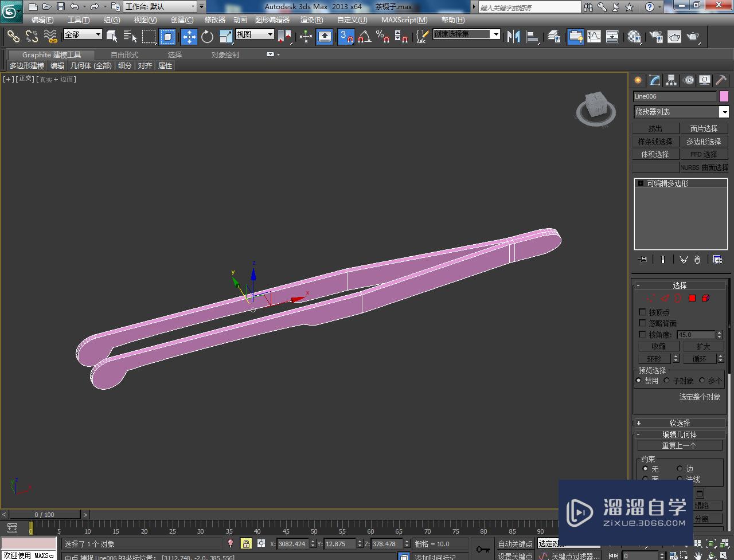Image resolution: width=734 pixels, height=560 pixels.
Task: Open Select by Name list icon
Action: coord(130,37)
